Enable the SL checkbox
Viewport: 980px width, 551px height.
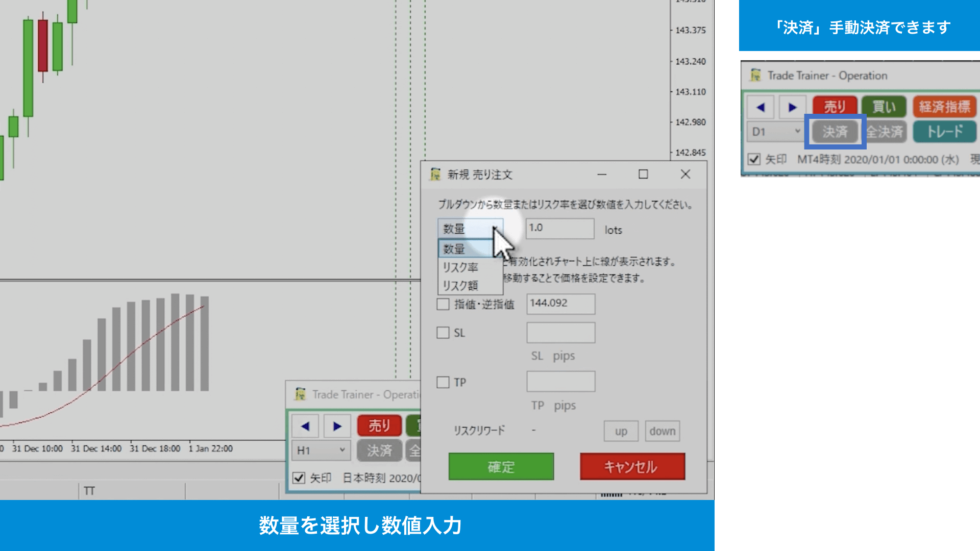(442, 332)
